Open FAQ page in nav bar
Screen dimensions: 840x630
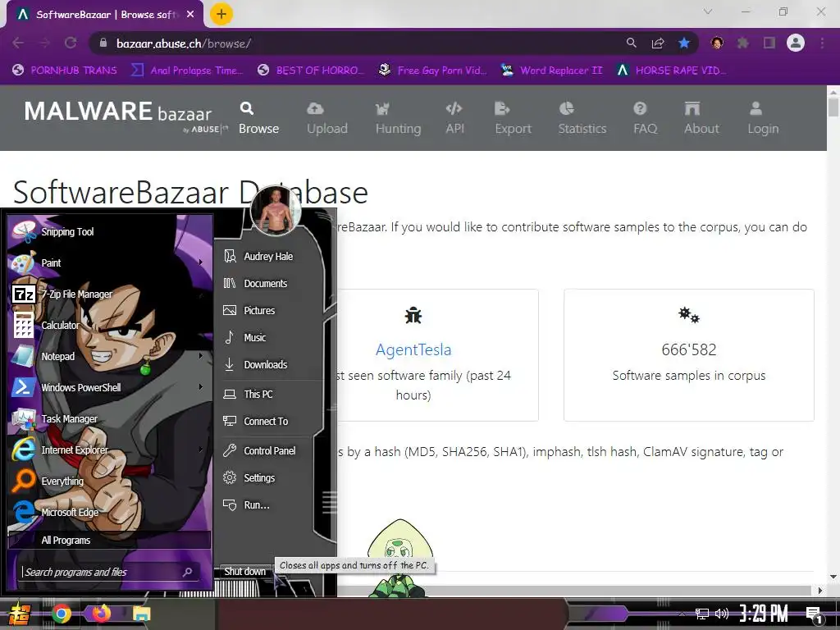point(645,118)
